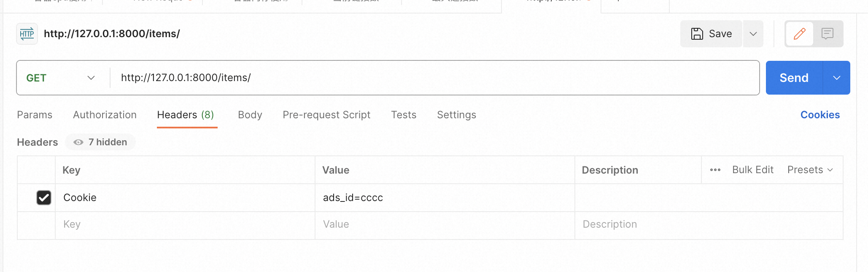
Task: Click the HTTP request type icon
Action: coord(27,34)
